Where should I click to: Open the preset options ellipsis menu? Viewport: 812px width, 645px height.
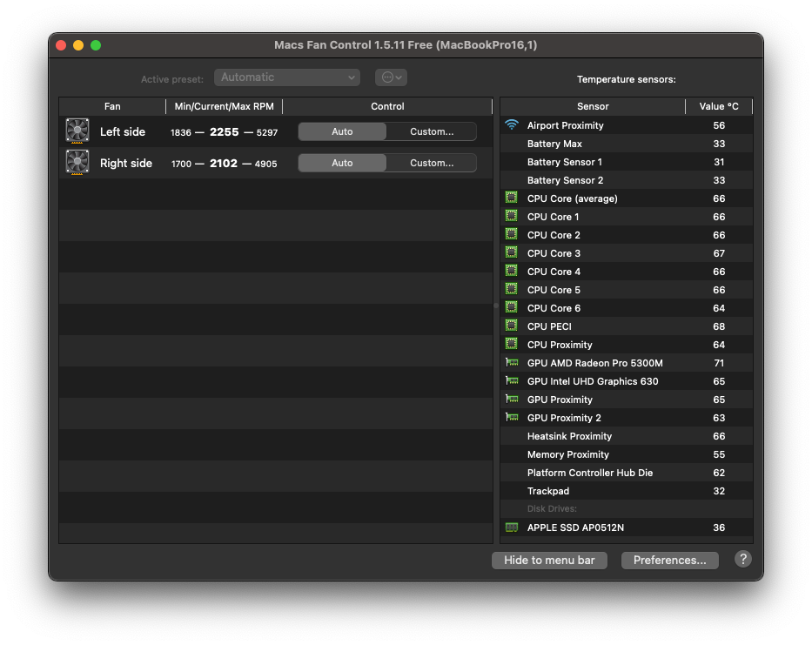click(x=391, y=77)
